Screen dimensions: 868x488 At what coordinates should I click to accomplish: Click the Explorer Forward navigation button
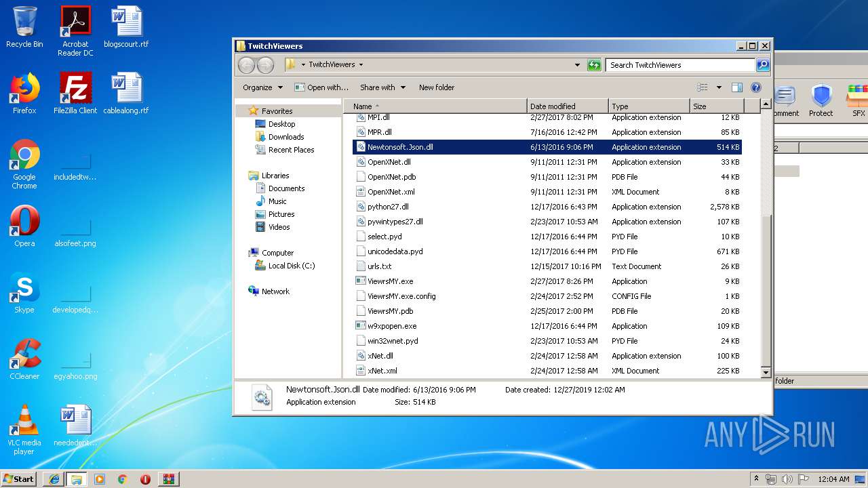(x=265, y=65)
